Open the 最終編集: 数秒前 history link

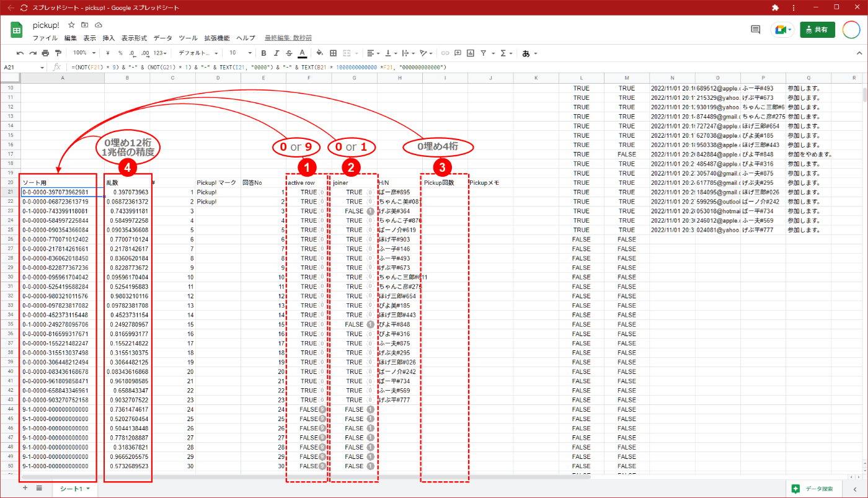tap(288, 38)
